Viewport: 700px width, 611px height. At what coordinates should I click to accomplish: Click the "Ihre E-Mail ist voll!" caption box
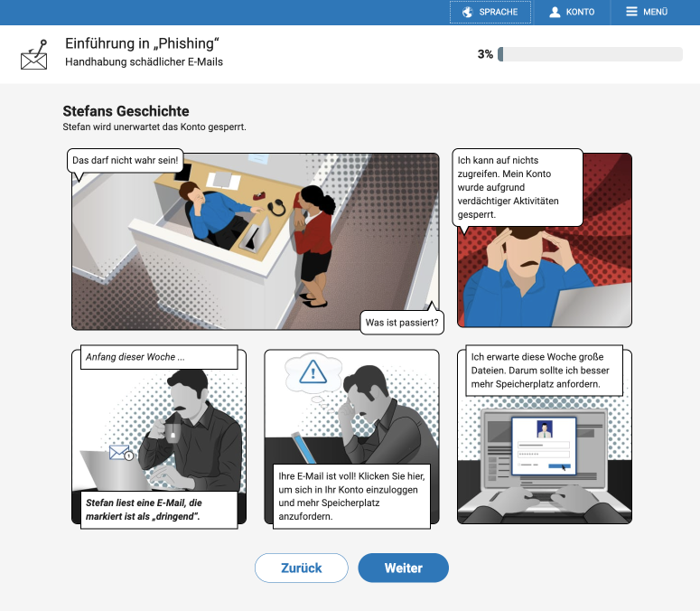[351, 495]
